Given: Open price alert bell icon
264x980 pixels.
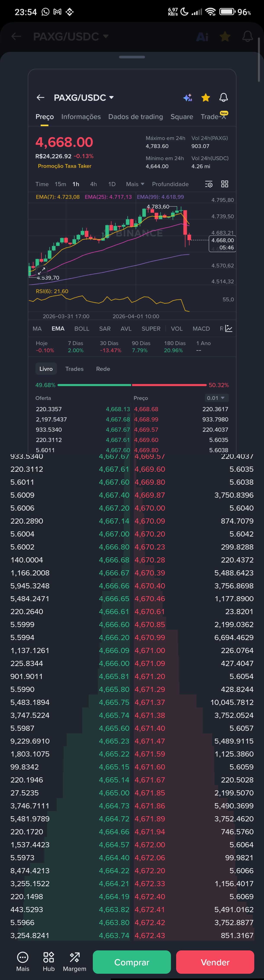Looking at the screenshot, I should point(224,98).
